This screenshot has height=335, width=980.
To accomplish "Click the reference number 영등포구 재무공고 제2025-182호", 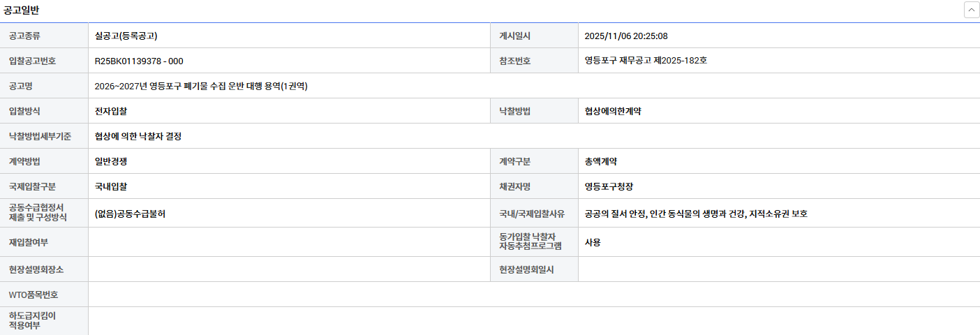I will point(646,61).
